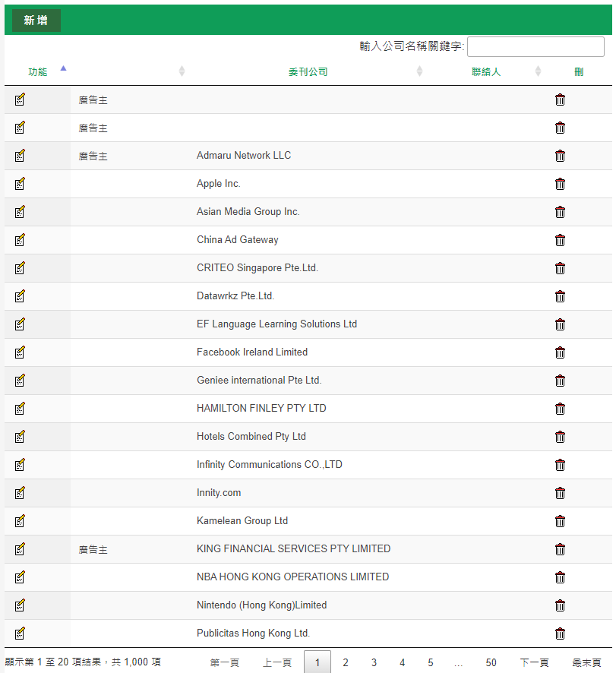Delete the Nintendo (Hong Kong)Limited entry
Viewport: 616px width, 673px height.
560,605
